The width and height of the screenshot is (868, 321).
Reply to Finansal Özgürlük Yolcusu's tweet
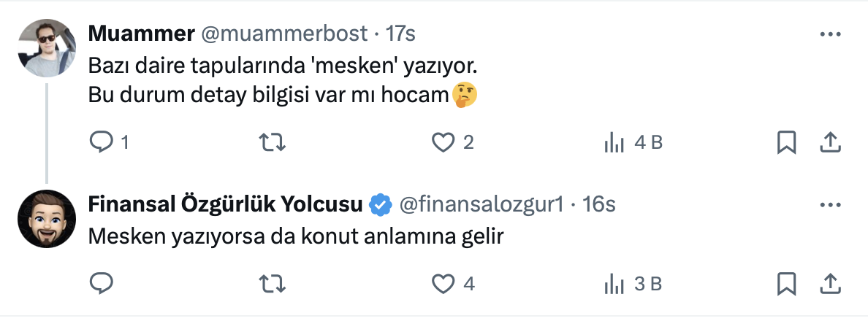pyautogui.click(x=99, y=283)
